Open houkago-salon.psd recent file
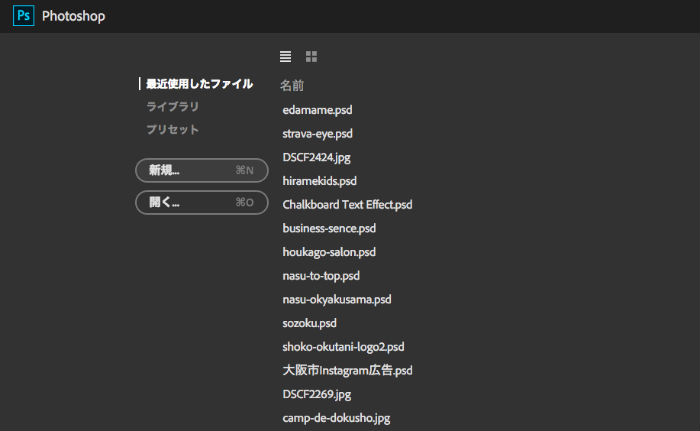This screenshot has height=431, width=700. tap(329, 252)
